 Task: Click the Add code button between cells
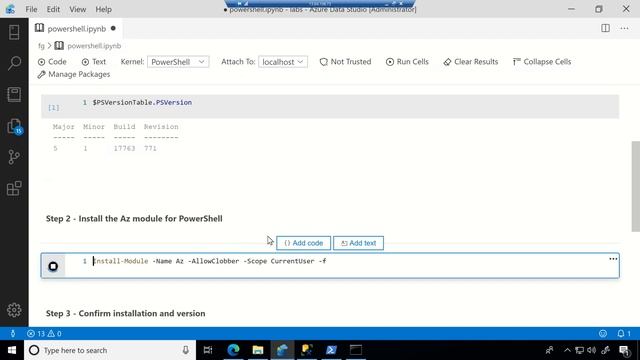point(303,243)
